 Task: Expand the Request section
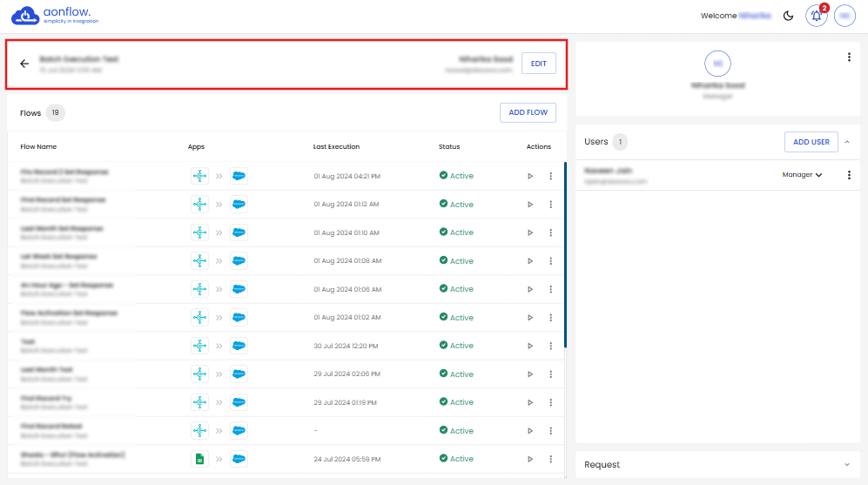click(x=847, y=465)
